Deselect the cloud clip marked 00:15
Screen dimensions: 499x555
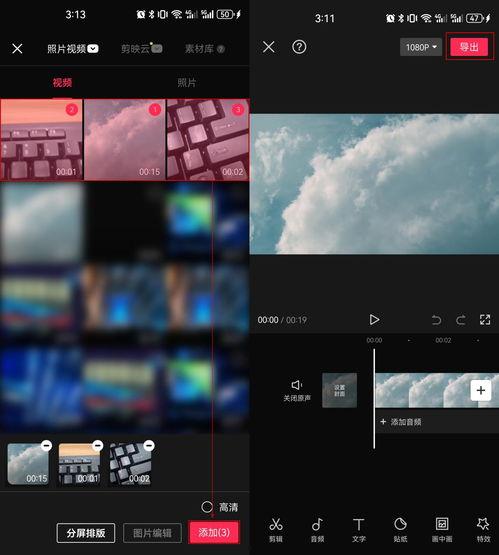[x=125, y=139]
